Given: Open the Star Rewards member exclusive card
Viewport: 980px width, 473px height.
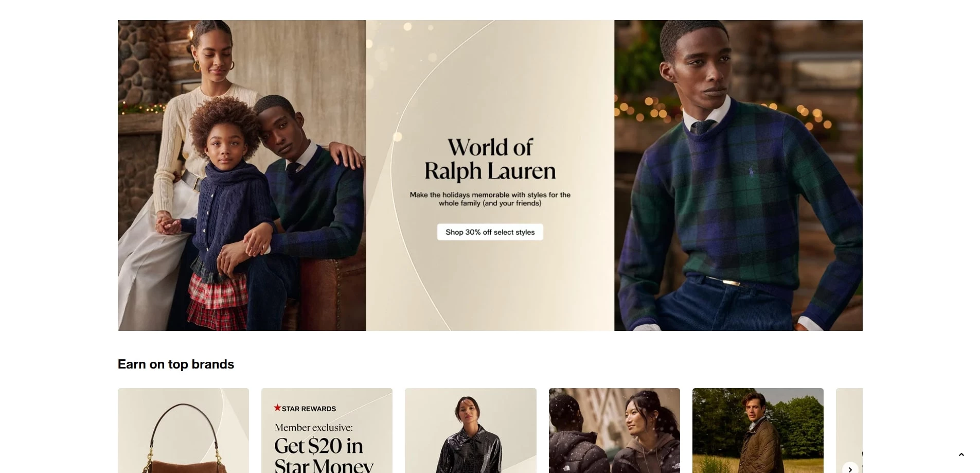Looking at the screenshot, I should point(327,430).
